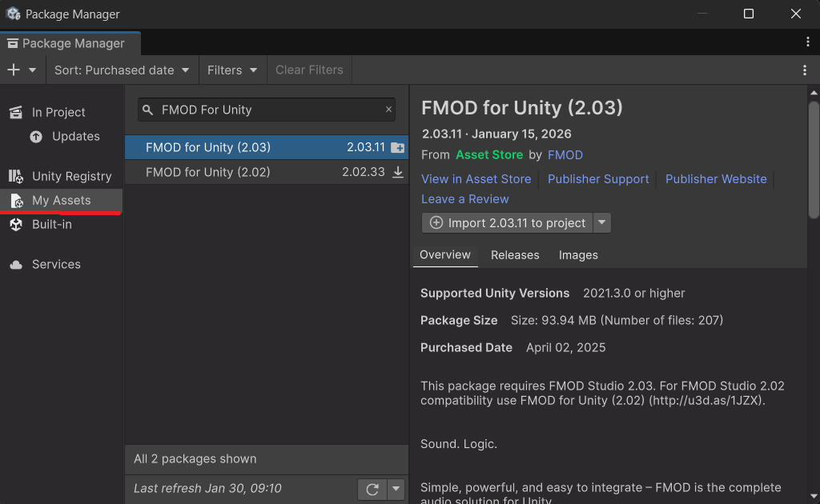Expand the Filters dropdown

click(232, 70)
